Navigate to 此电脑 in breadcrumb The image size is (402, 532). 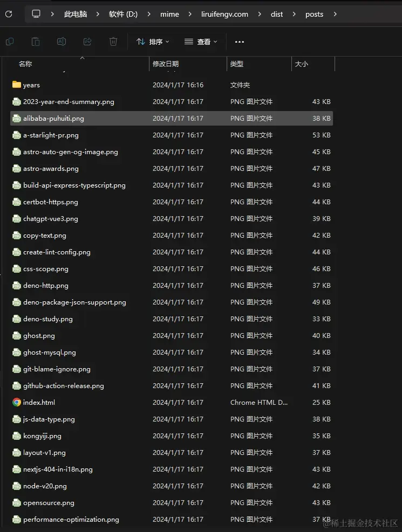click(x=76, y=14)
